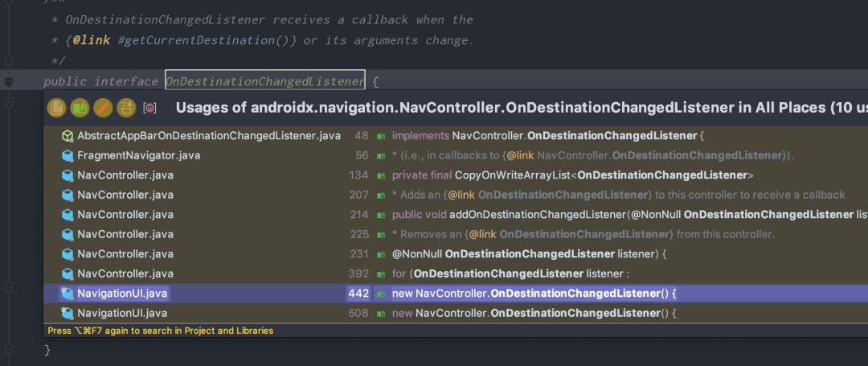Click the AbstractAppBarOnDestinationChangedListener.java file icon
The image size is (868, 366).
coord(68,136)
